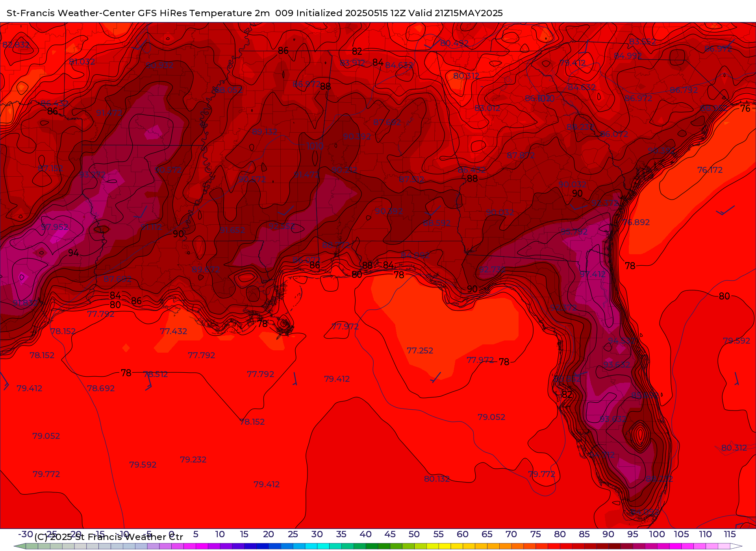Click the dark blue swatch under legend 20

pos(263,546)
